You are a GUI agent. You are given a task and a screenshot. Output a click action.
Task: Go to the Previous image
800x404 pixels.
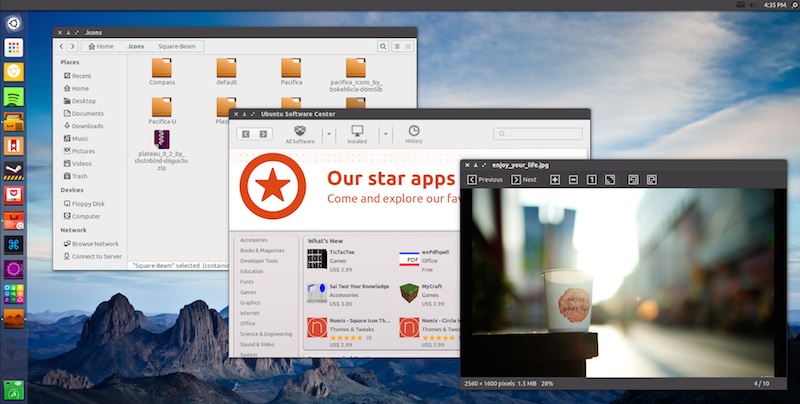click(485, 180)
